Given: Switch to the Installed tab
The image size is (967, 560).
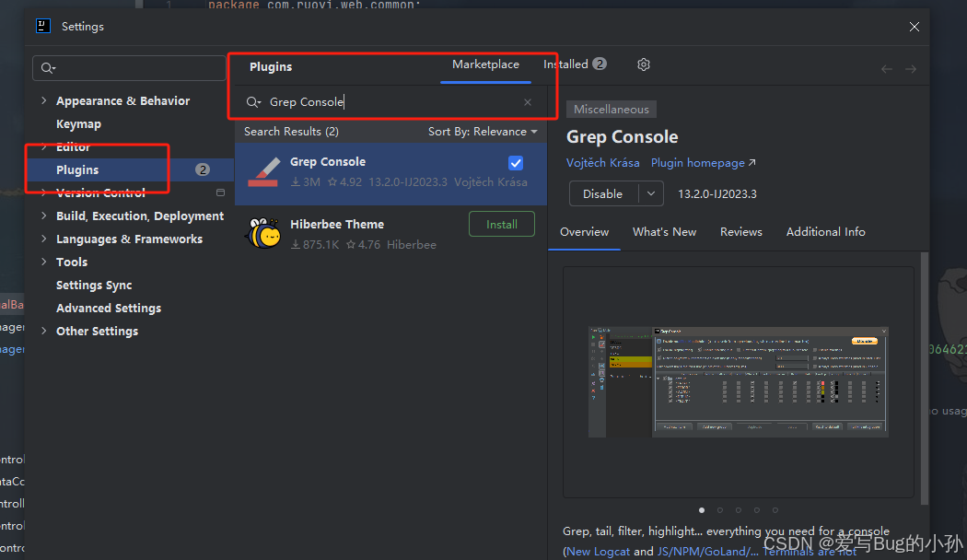Looking at the screenshot, I should tap(575, 64).
